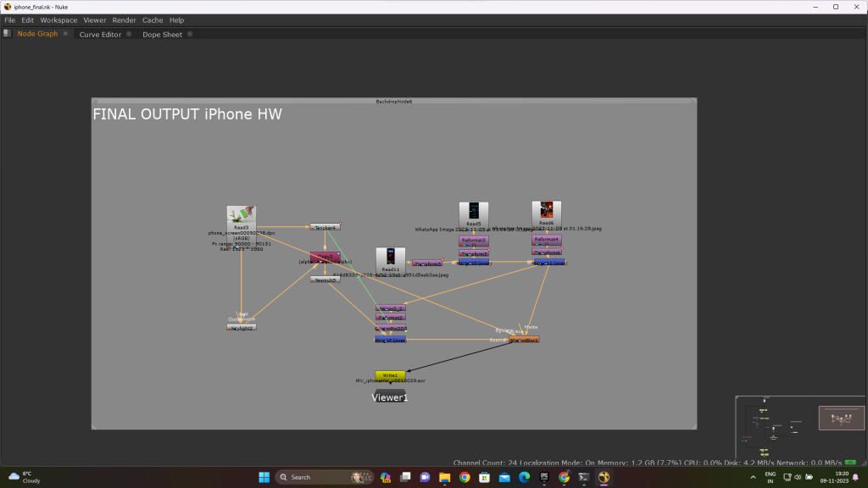
Task: Switch to the Curve Editor tab
Action: pyautogui.click(x=100, y=34)
